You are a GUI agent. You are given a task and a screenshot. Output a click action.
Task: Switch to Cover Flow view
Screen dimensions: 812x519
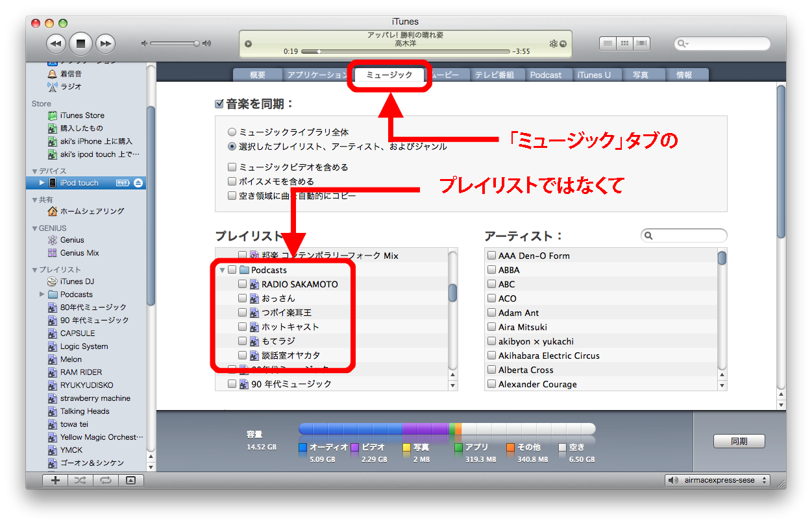(641, 43)
